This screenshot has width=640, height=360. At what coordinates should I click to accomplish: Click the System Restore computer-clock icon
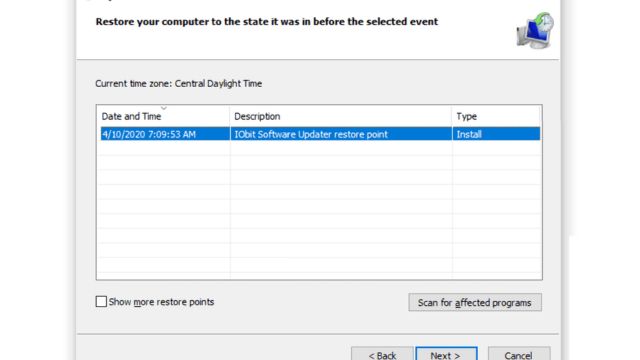pyautogui.click(x=535, y=31)
